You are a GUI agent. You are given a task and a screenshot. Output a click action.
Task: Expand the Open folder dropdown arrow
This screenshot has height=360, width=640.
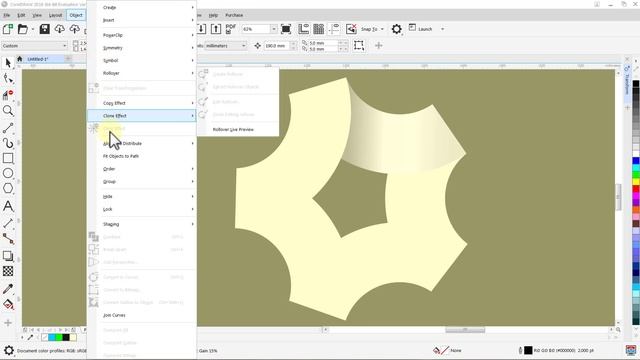(33, 29)
